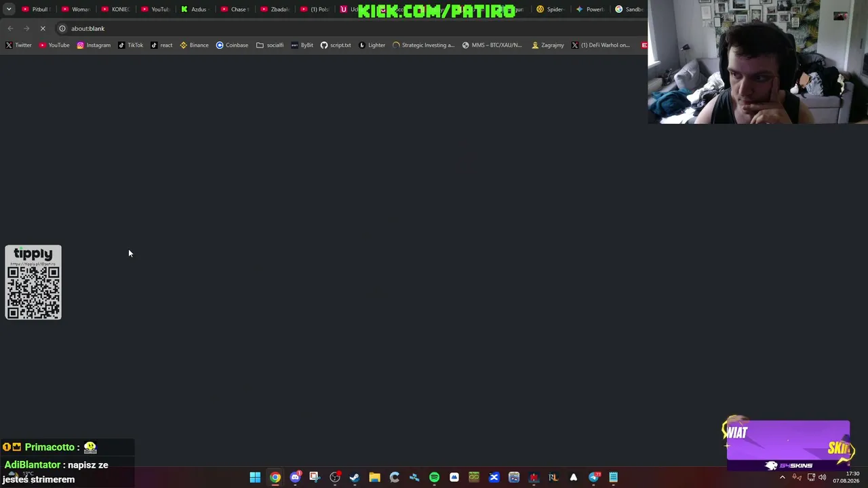The width and height of the screenshot is (868, 488).
Task: Open the Windows Start menu
Action: point(255,477)
